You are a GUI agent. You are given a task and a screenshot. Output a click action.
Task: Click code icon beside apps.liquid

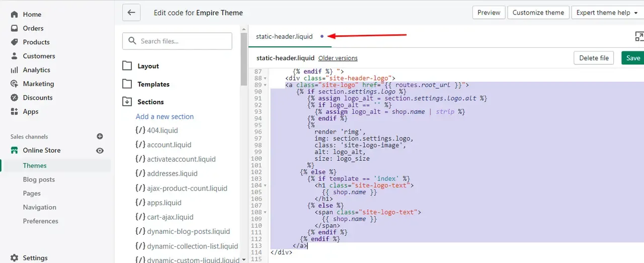click(x=140, y=203)
